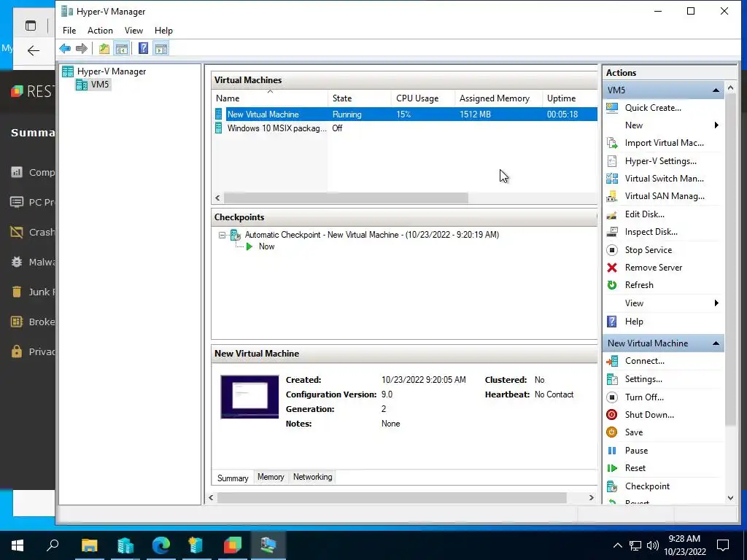
Task: Open Settings for New Virtual Machine
Action: (643, 379)
